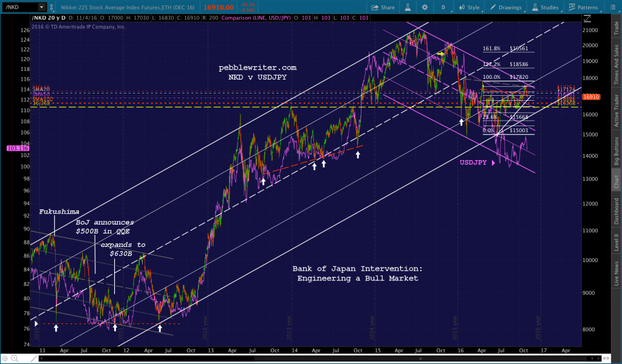Click the crosshair pan icon bottom left

point(5,359)
